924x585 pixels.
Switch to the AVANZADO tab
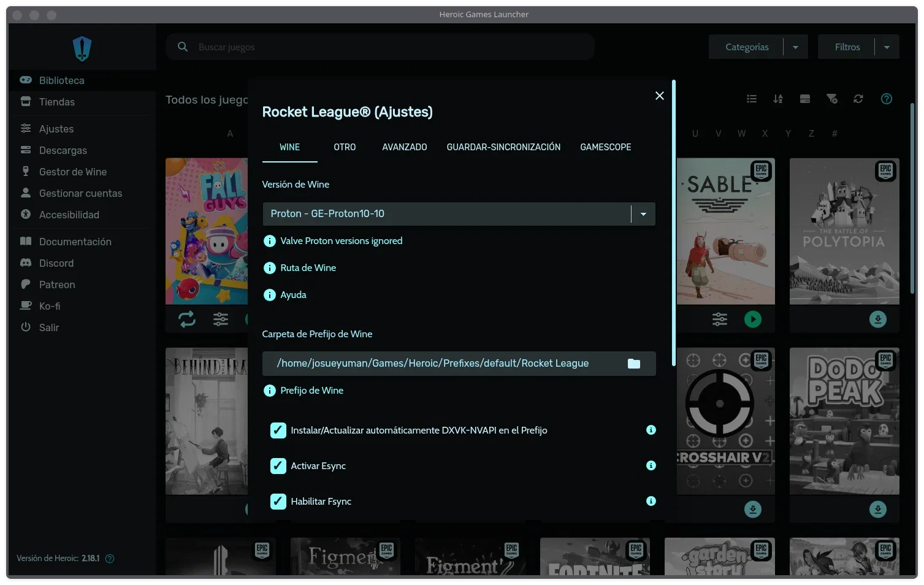405,147
